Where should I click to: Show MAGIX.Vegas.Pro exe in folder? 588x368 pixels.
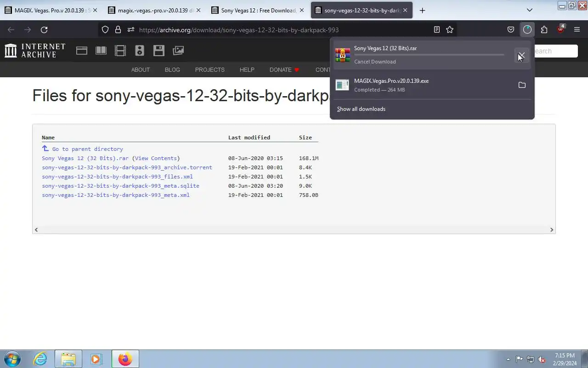[x=522, y=85]
